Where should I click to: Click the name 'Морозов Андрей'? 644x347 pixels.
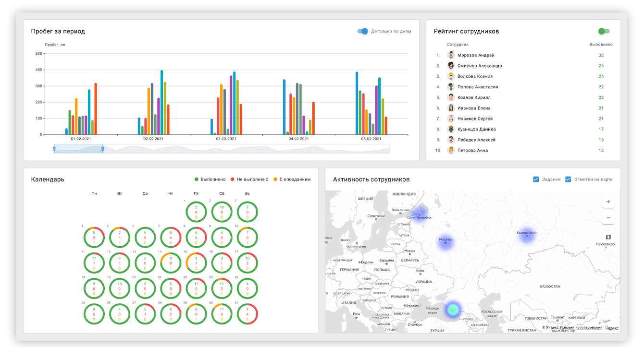coord(476,55)
